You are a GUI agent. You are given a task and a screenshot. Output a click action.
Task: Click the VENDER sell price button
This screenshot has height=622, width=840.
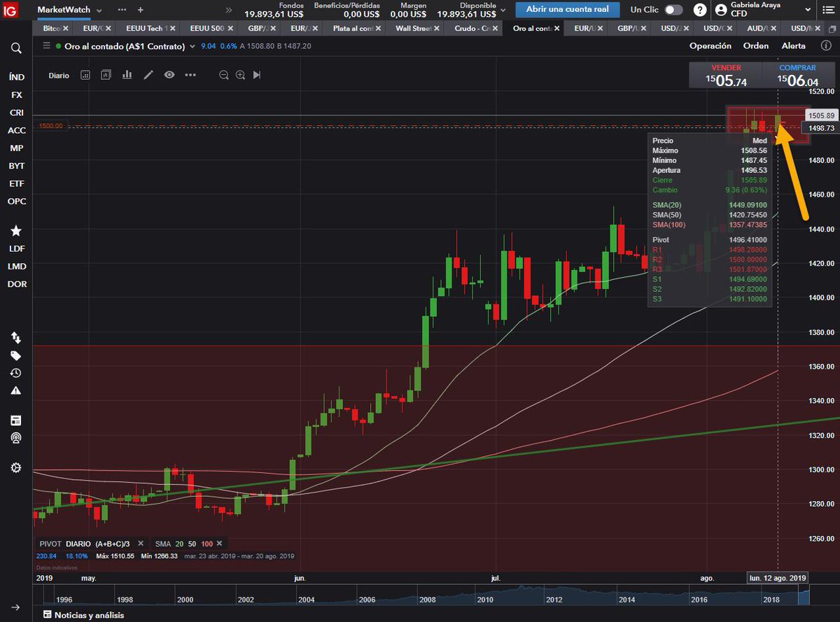click(726, 76)
